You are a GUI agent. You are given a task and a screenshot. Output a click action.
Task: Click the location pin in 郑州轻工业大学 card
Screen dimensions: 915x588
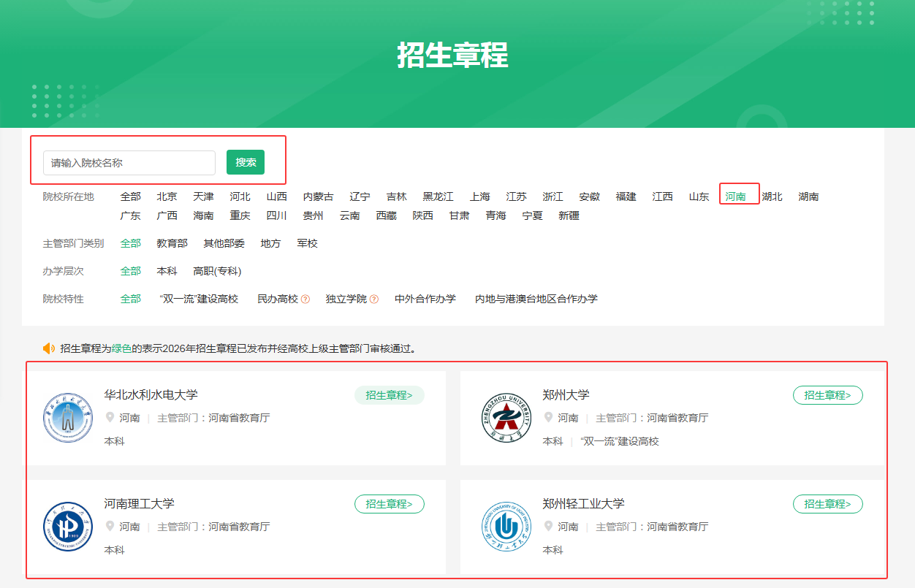coord(548,526)
